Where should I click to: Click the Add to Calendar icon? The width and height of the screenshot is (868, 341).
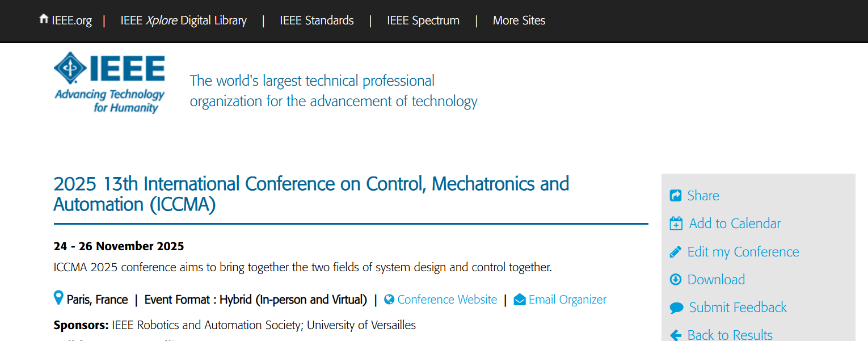tap(676, 224)
